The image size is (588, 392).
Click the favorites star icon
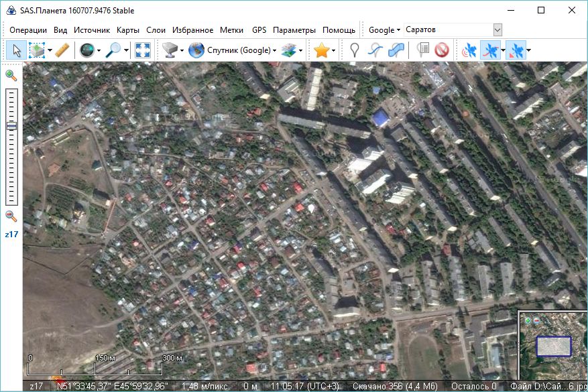click(x=322, y=50)
